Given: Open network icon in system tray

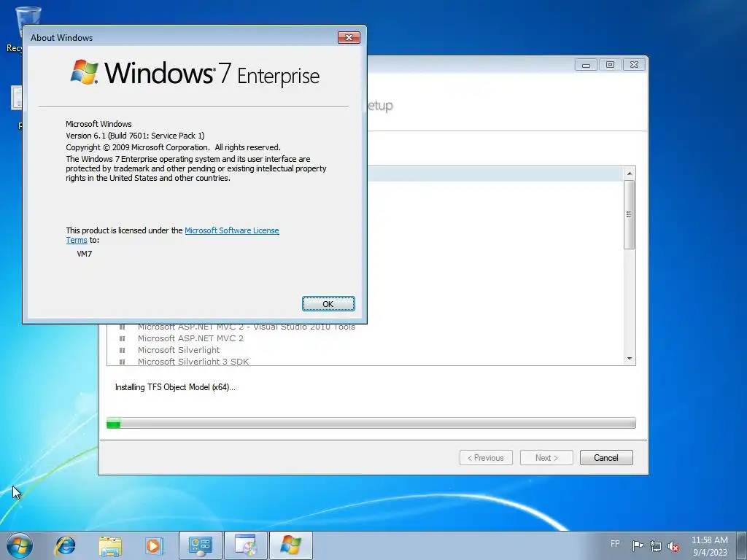Looking at the screenshot, I should coord(656,546).
